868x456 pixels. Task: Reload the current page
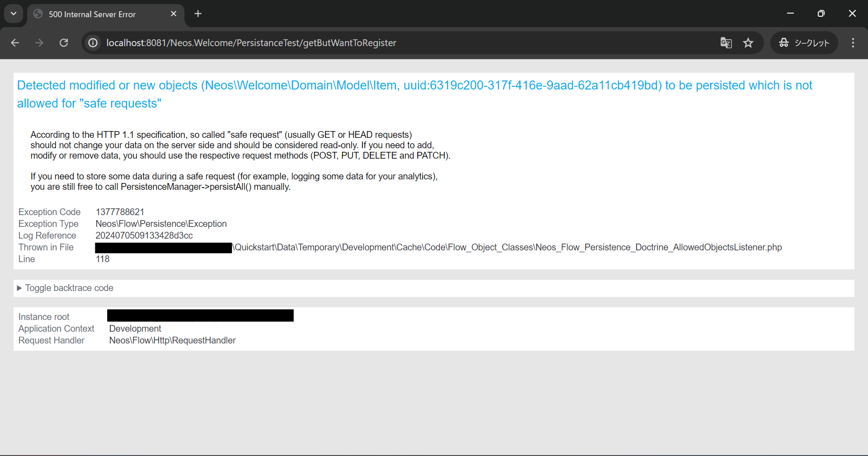coord(64,43)
